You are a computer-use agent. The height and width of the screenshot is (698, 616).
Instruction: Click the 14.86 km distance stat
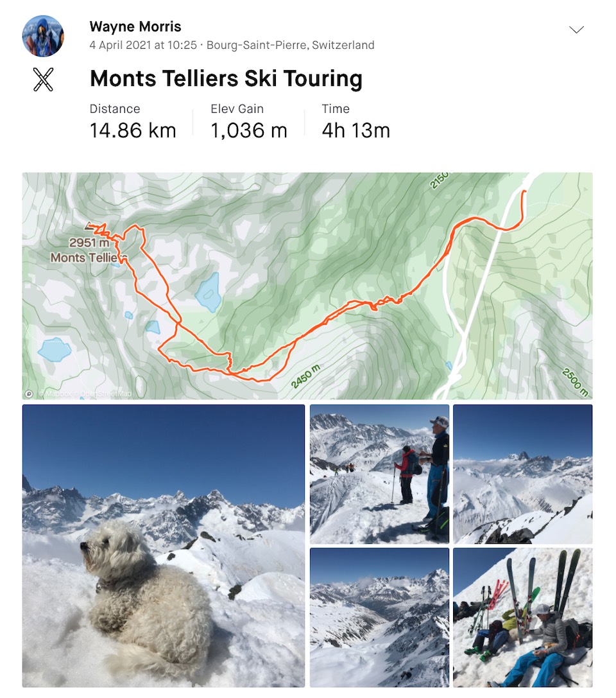pos(133,130)
